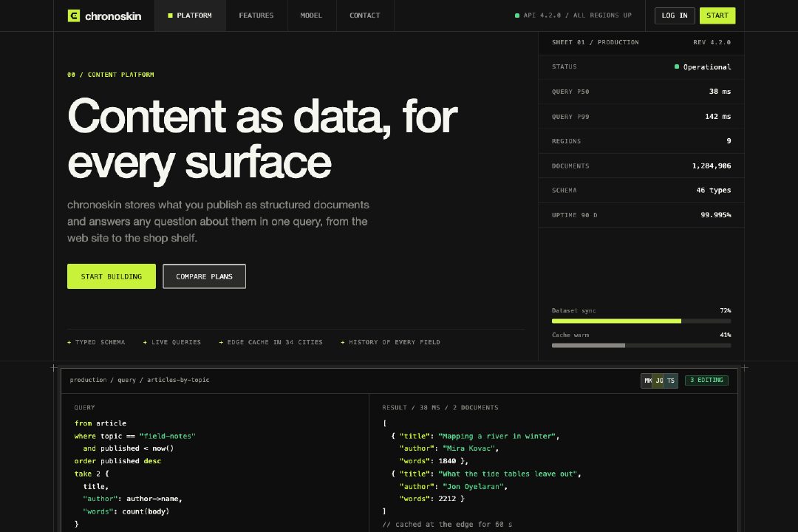Click the QUERY panel heading
The width and height of the screenshot is (798, 532).
tap(84, 408)
